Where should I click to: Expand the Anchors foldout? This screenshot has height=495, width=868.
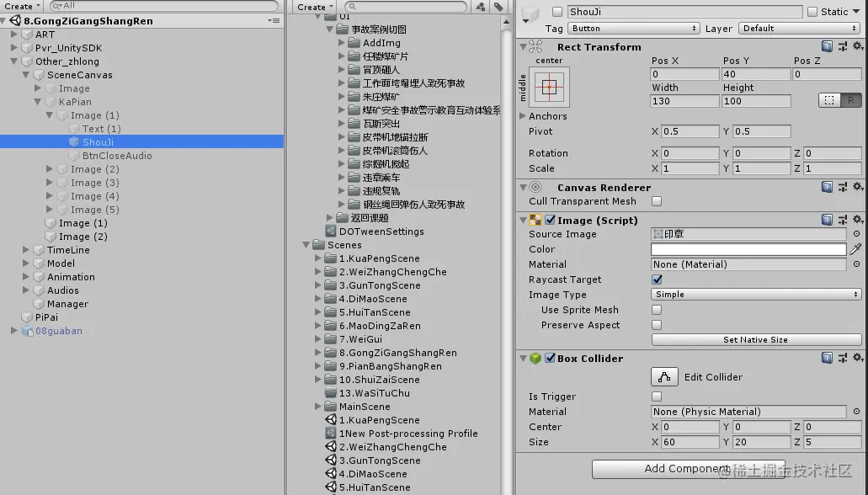522,116
